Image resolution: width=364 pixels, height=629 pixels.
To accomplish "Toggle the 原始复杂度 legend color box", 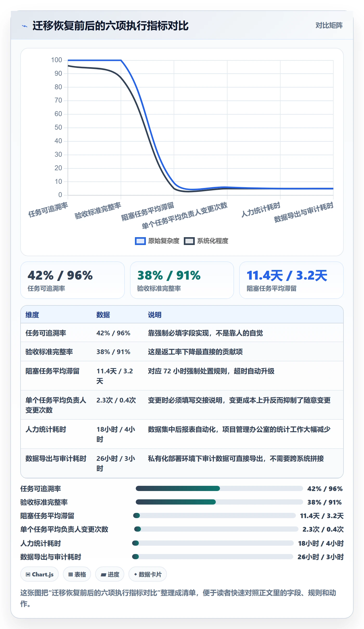I will pos(140,241).
